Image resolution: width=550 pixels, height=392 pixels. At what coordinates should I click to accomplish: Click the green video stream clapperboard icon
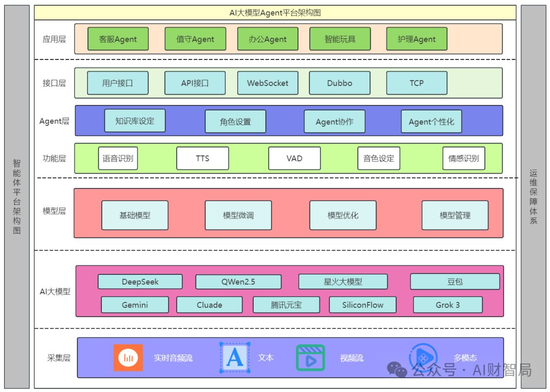tap(311, 358)
